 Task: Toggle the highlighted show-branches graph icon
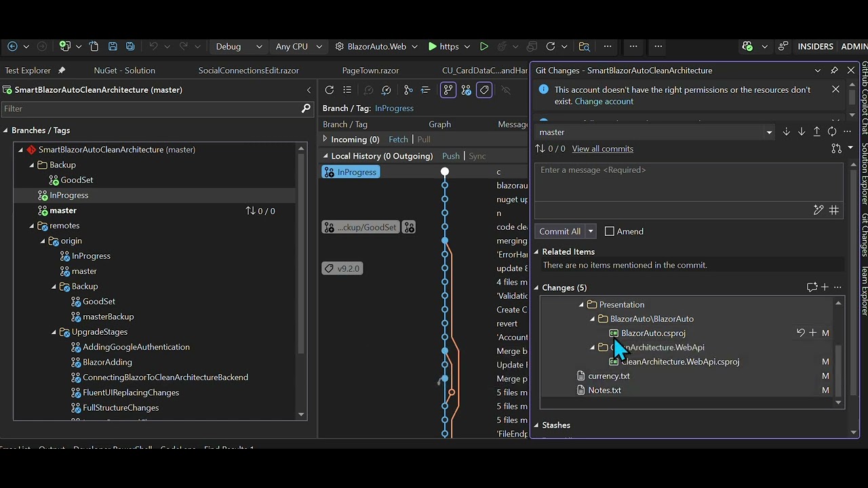click(x=448, y=90)
